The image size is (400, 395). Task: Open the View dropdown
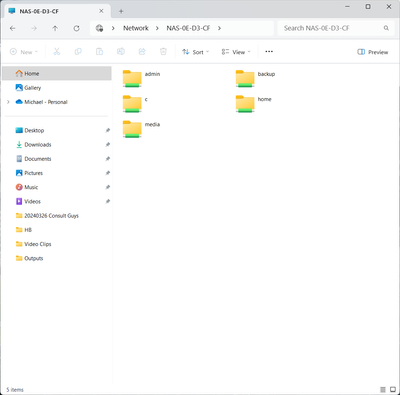pos(236,52)
